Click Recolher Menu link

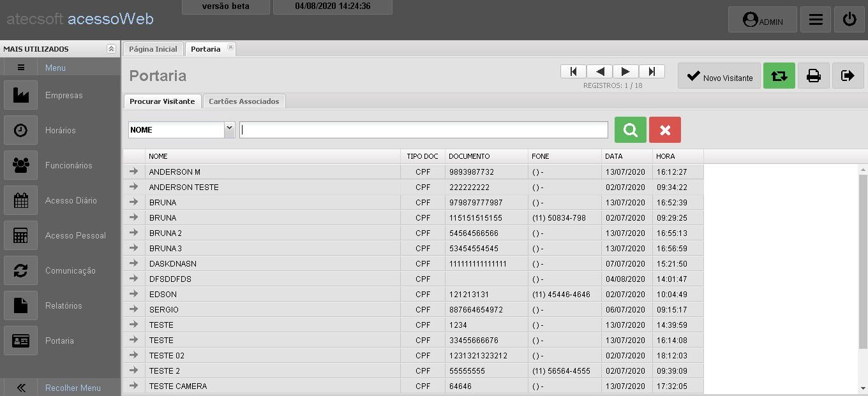click(x=73, y=388)
